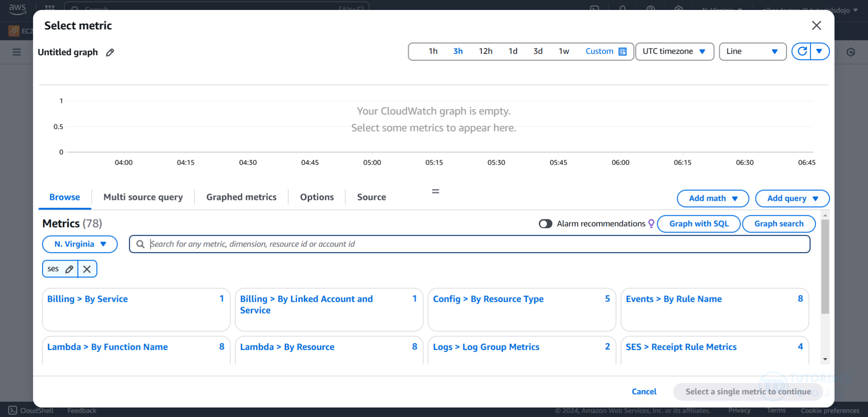Select 12h time range
The height and width of the screenshot is (417, 868).
click(486, 51)
